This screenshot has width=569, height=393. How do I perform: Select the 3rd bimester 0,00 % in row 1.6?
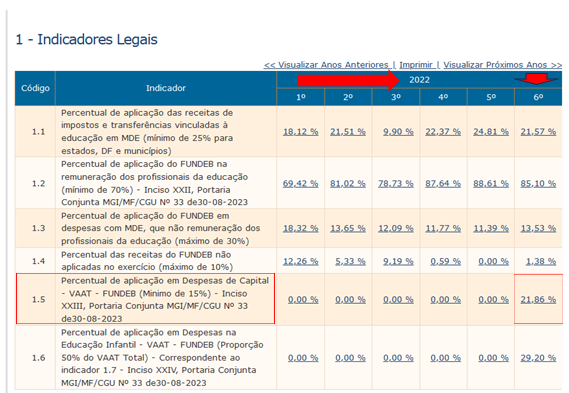(x=398, y=358)
